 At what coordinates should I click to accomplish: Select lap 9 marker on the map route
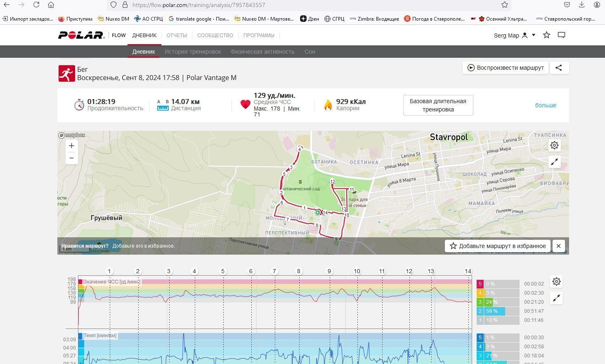(x=336, y=239)
